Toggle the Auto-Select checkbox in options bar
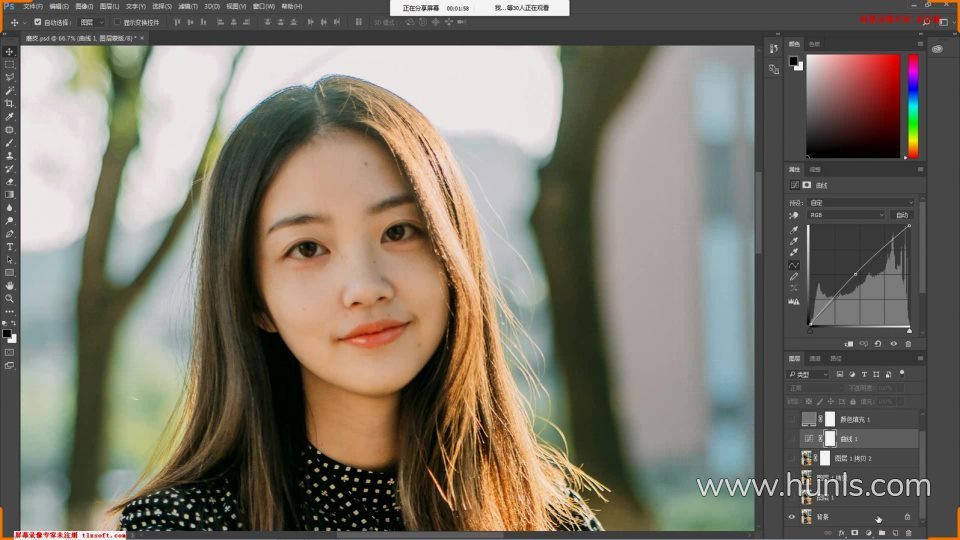Screen dimensions: 960x540 point(38,22)
